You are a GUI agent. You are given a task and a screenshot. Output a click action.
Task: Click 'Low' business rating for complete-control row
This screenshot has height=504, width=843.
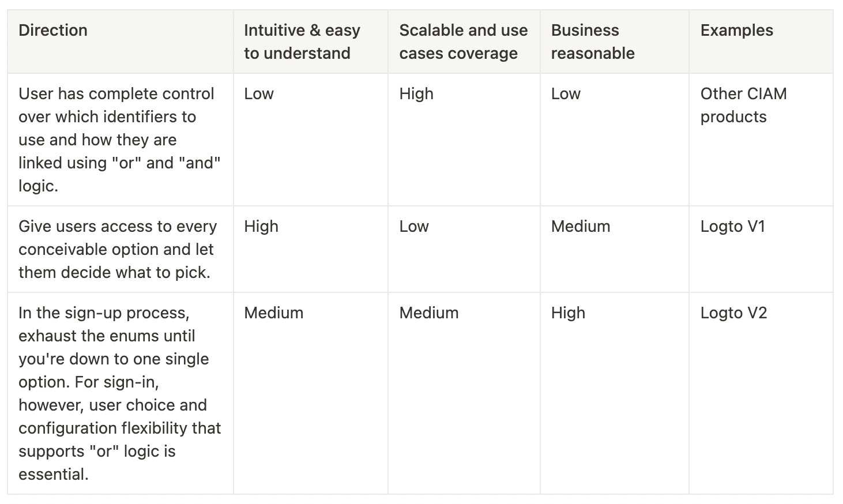coord(566,94)
